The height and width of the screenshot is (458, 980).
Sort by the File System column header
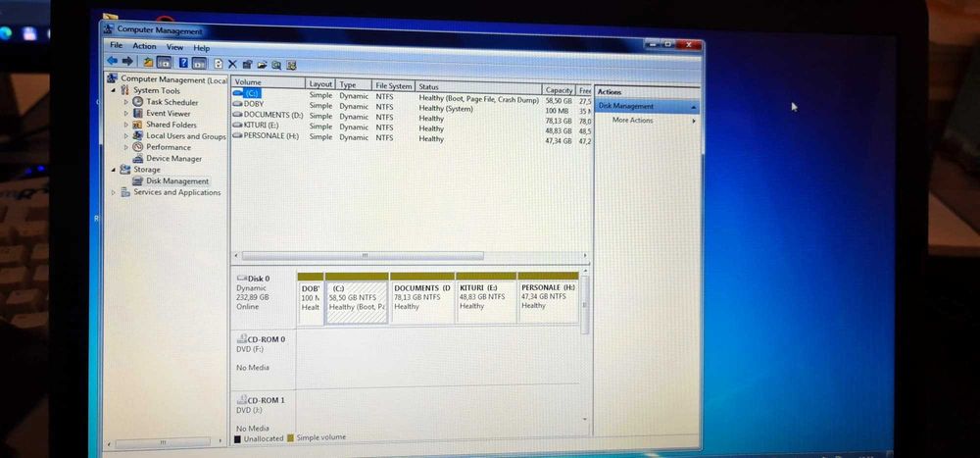(393, 85)
